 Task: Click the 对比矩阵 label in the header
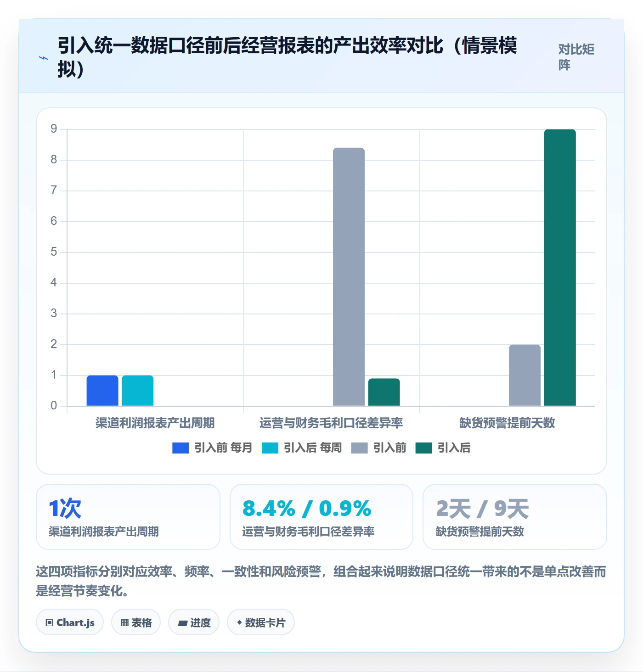(576, 57)
